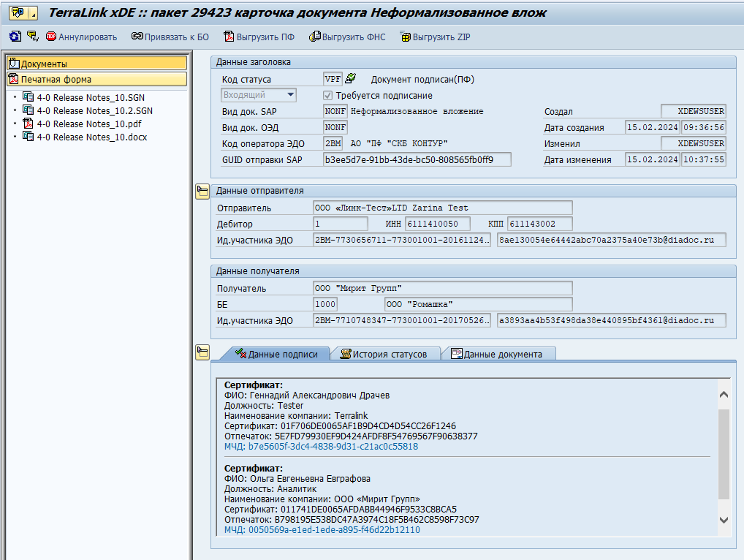This screenshot has height=560, width=744.
Task: Click the GUID отправки SAP field
Action: (x=417, y=159)
